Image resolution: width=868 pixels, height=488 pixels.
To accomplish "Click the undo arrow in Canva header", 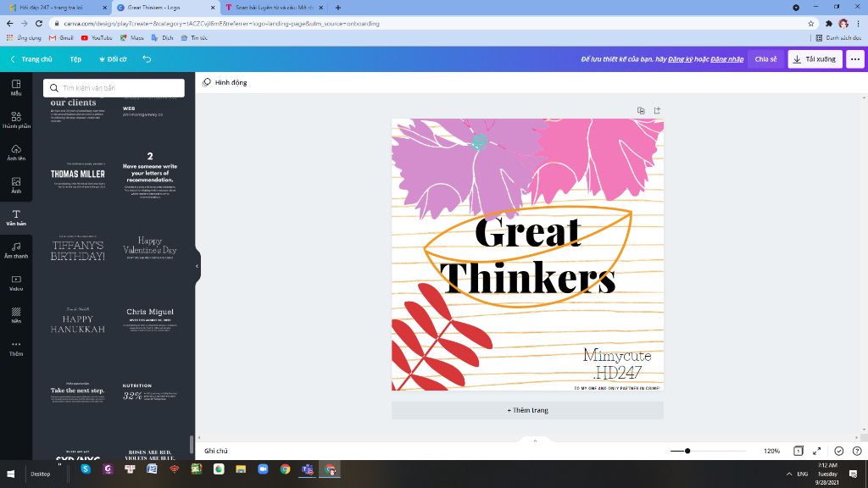I will click(x=147, y=58).
